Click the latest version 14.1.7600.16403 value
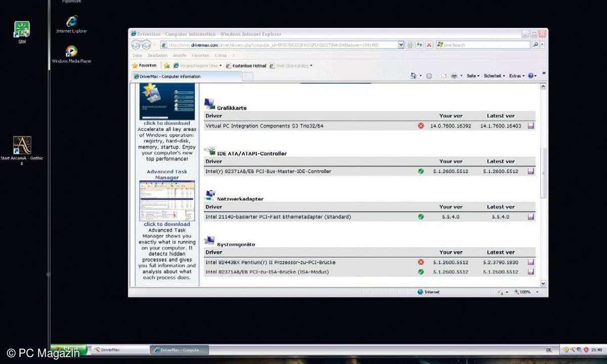This screenshot has width=607, height=364. pos(501,126)
